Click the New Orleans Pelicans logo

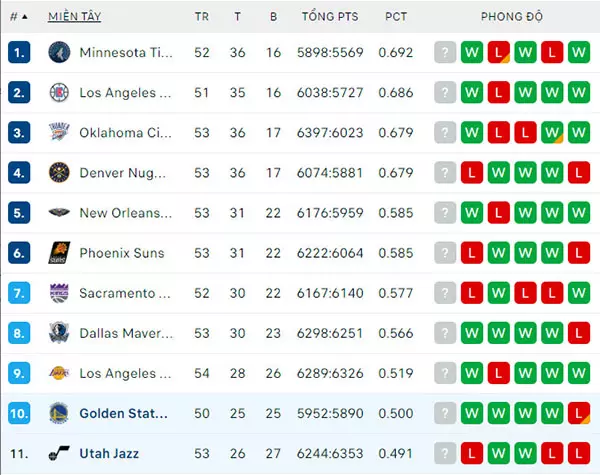[x=59, y=212]
